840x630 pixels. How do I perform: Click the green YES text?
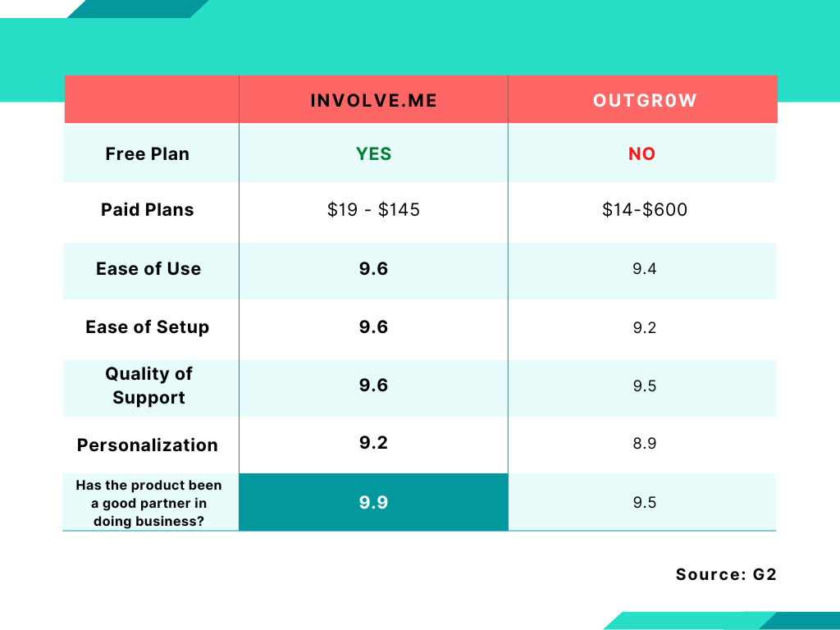tap(373, 153)
